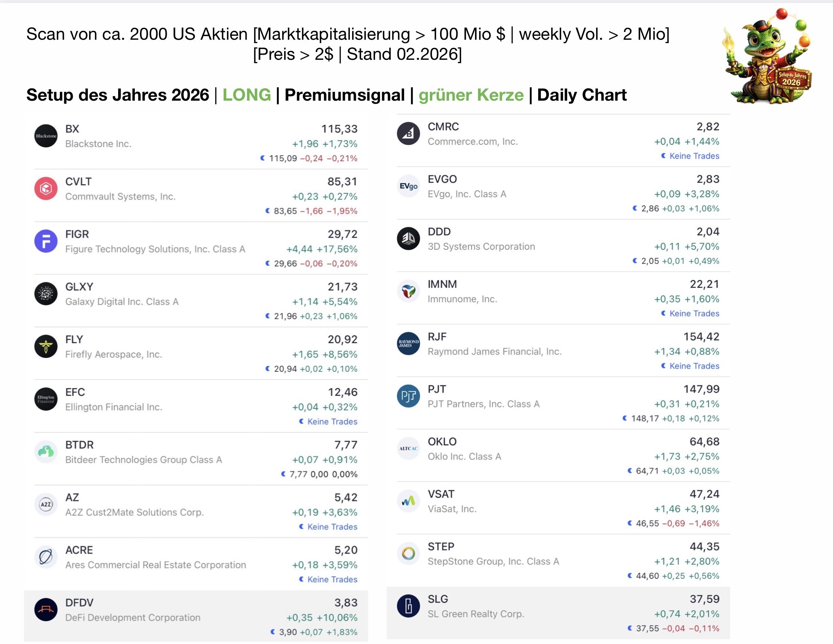Image resolution: width=833 pixels, height=644 pixels.
Task: Click the A2Z Cust2Mate AZ logo
Action: point(46,505)
